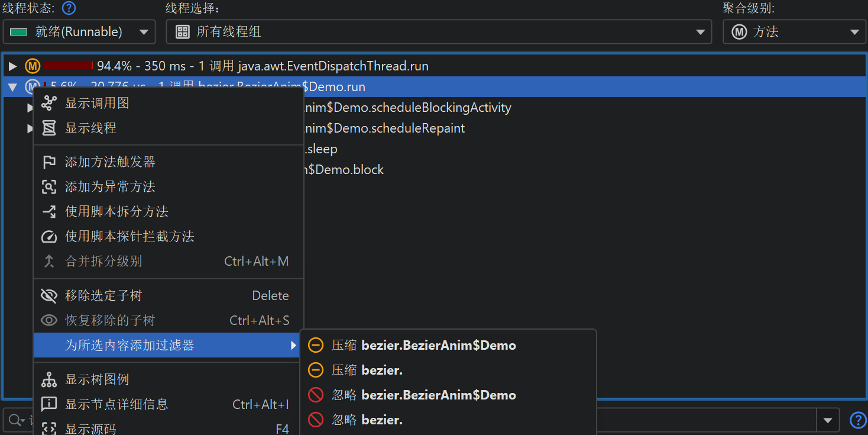Open the 方法 aggregation level dropdown
Image resolution: width=868 pixels, height=435 pixels.
(x=793, y=32)
